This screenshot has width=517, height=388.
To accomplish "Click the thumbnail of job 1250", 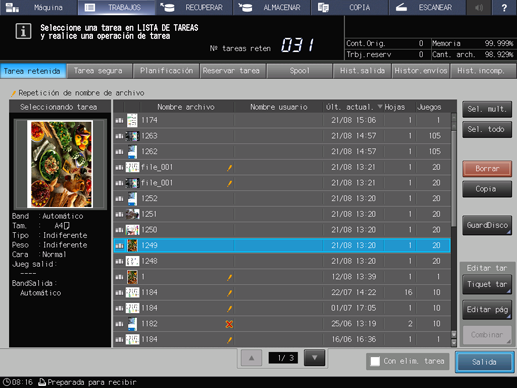I will click(132, 230).
